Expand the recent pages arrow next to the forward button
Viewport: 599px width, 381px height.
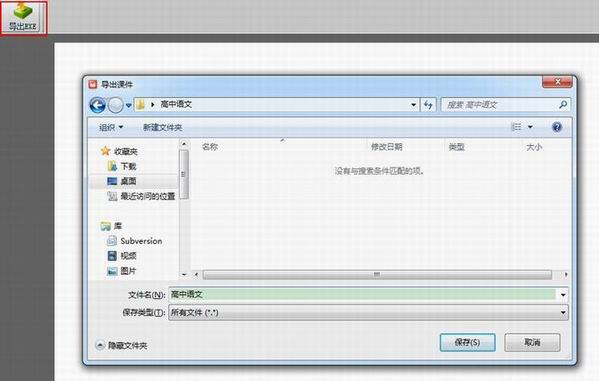pyautogui.click(x=128, y=105)
